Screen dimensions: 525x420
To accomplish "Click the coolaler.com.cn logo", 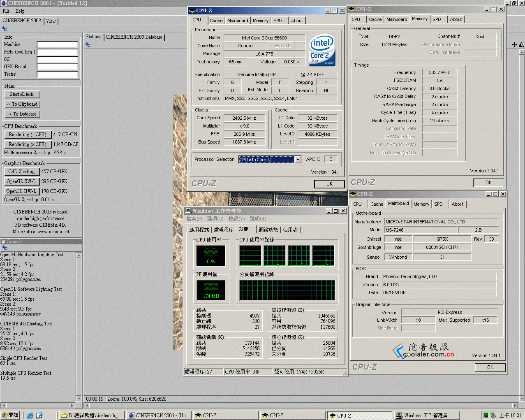I will click(x=423, y=351).
